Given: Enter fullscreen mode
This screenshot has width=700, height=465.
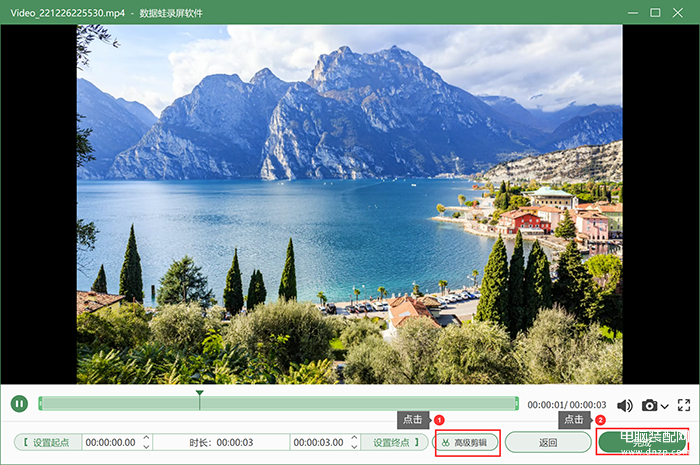Looking at the screenshot, I should point(684,405).
